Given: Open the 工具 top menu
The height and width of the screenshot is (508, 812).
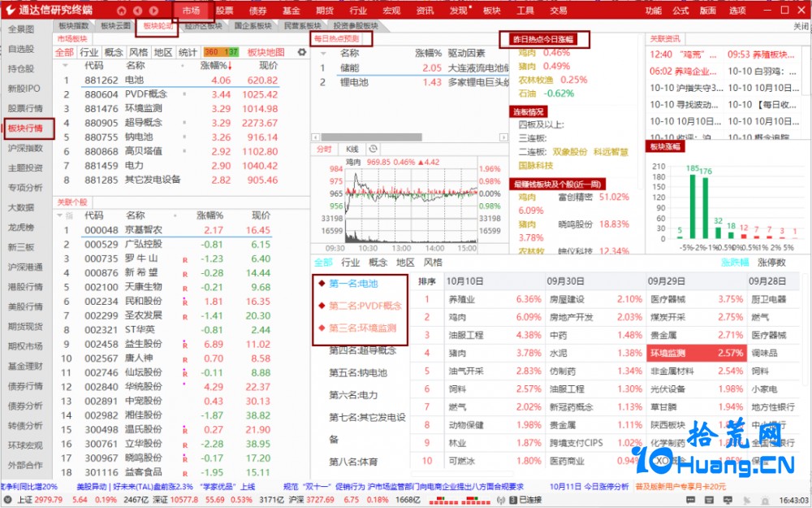Looking at the screenshot, I should 525,11.
